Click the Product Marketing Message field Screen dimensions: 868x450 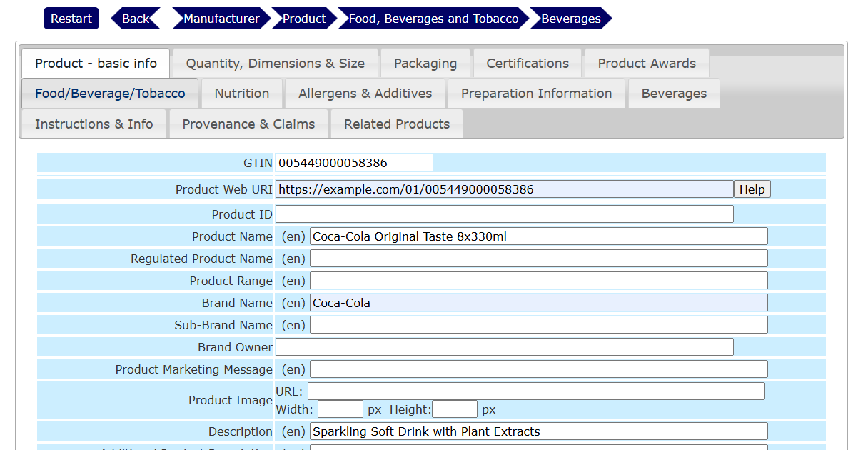click(539, 369)
